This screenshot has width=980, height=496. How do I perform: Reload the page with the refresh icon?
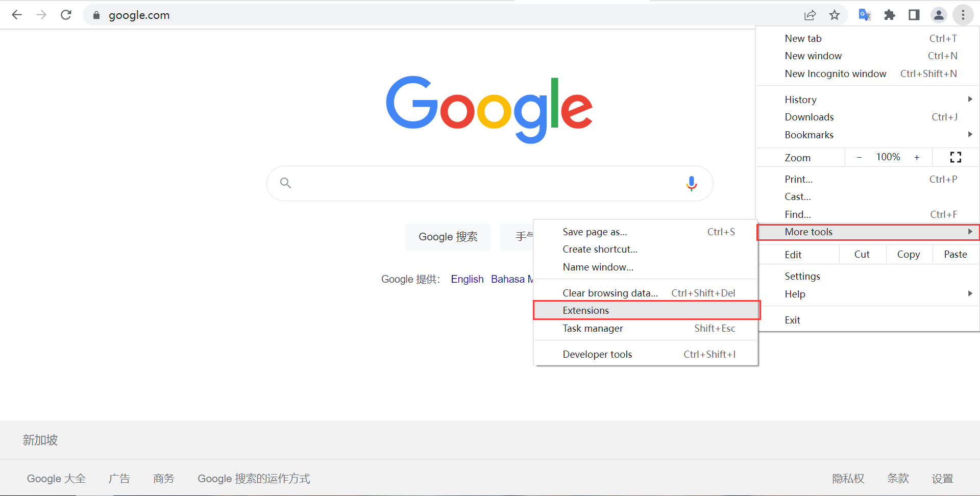pos(66,15)
